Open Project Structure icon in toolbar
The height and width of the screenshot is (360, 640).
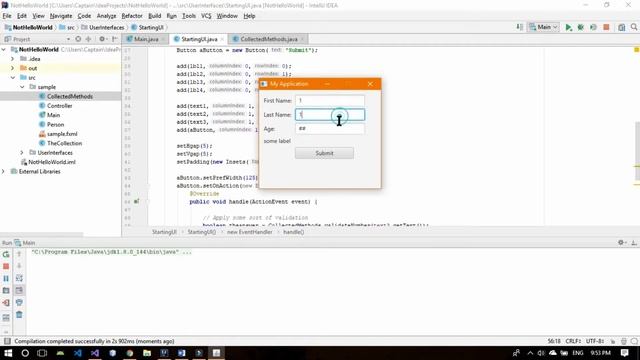621,27
